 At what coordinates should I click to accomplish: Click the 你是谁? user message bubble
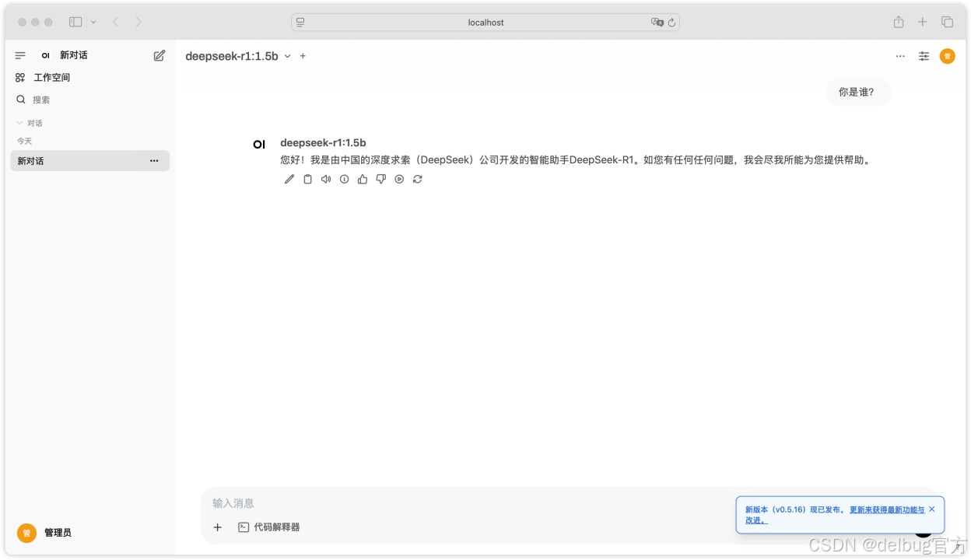(x=858, y=92)
